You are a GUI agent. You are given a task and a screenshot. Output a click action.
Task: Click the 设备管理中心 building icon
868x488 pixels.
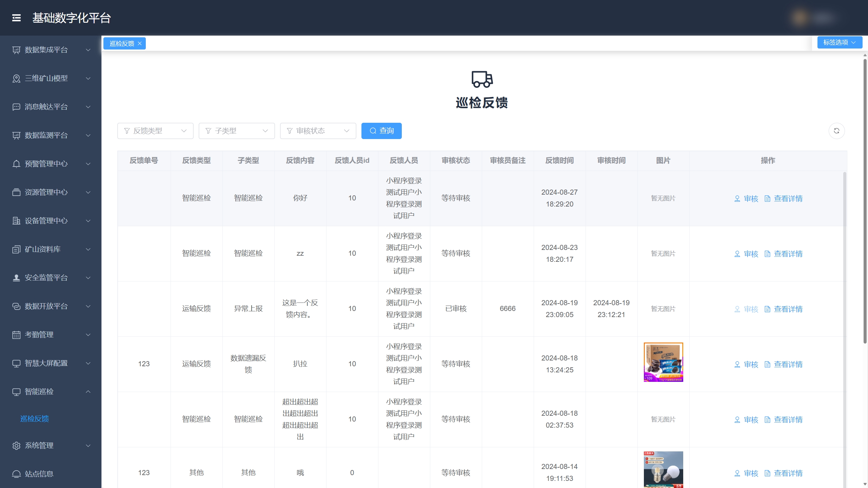[x=16, y=221]
